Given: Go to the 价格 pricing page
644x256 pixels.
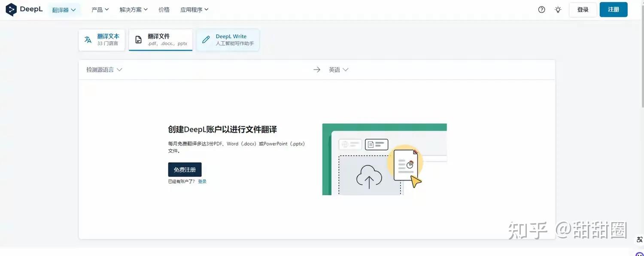Looking at the screenshot, I should coord(164,9).
